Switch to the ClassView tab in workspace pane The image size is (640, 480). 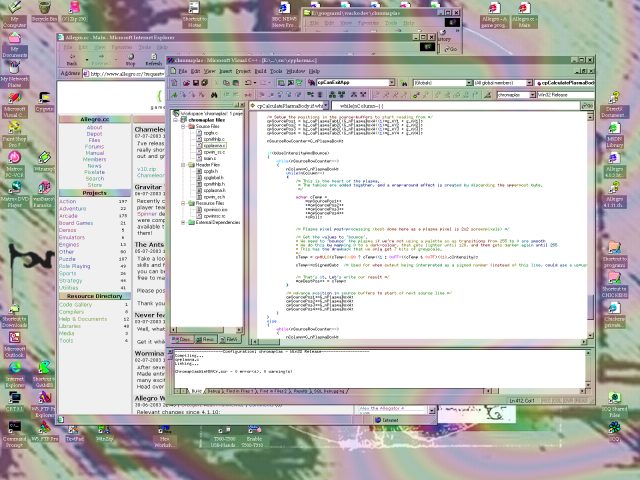(182, 339)
